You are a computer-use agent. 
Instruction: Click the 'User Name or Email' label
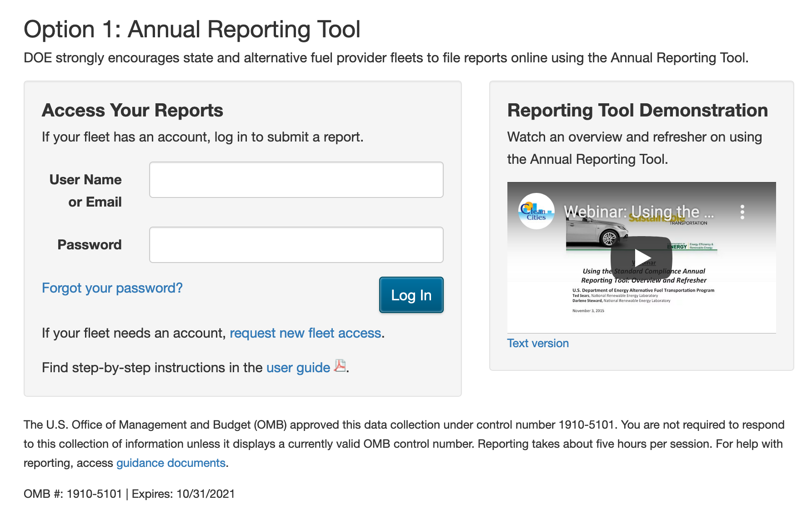click(x=85, y=190)
